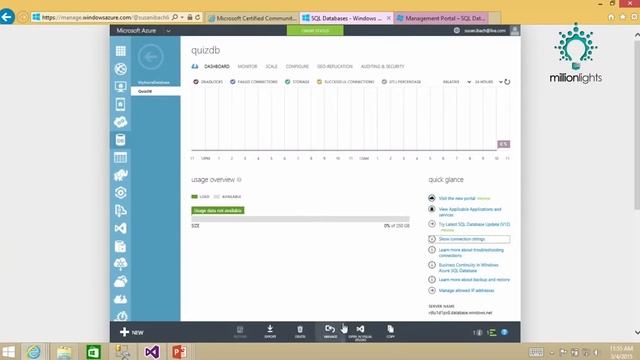Open the Recovery Services cloud icon in sidebar
Viewport: 640px width, 360px height.
120,281
